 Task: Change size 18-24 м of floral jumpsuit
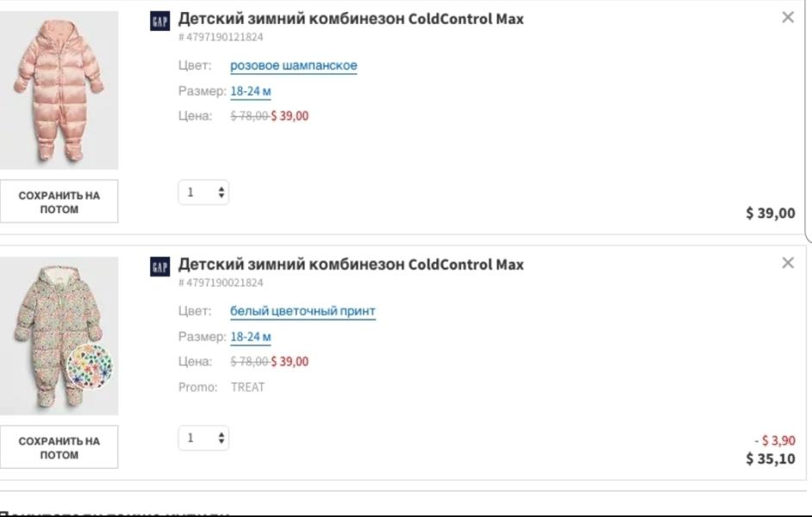click(251, 338)
